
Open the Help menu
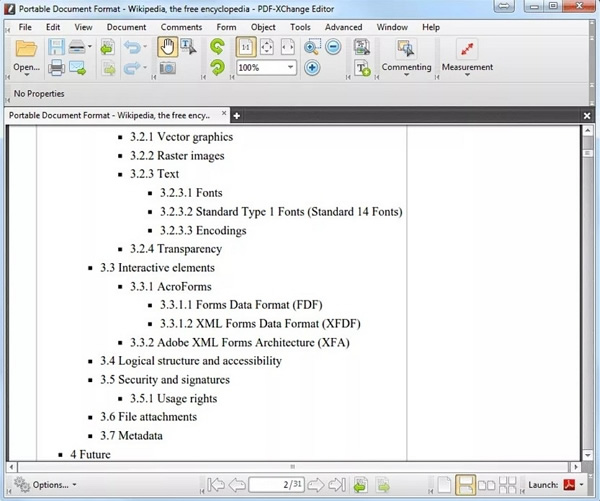pyautogui.click(x=431, y=27)
